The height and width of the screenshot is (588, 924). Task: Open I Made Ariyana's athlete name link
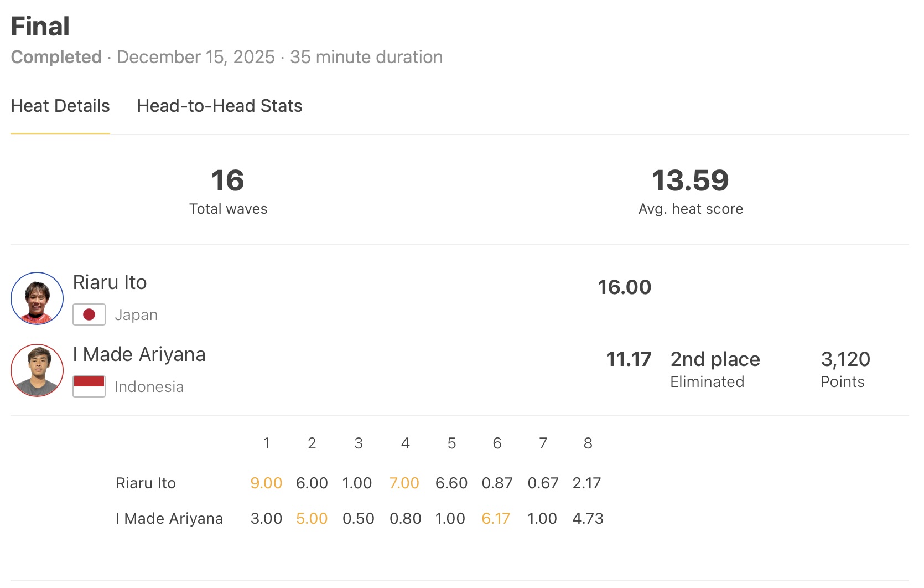[x=139, y=354]
